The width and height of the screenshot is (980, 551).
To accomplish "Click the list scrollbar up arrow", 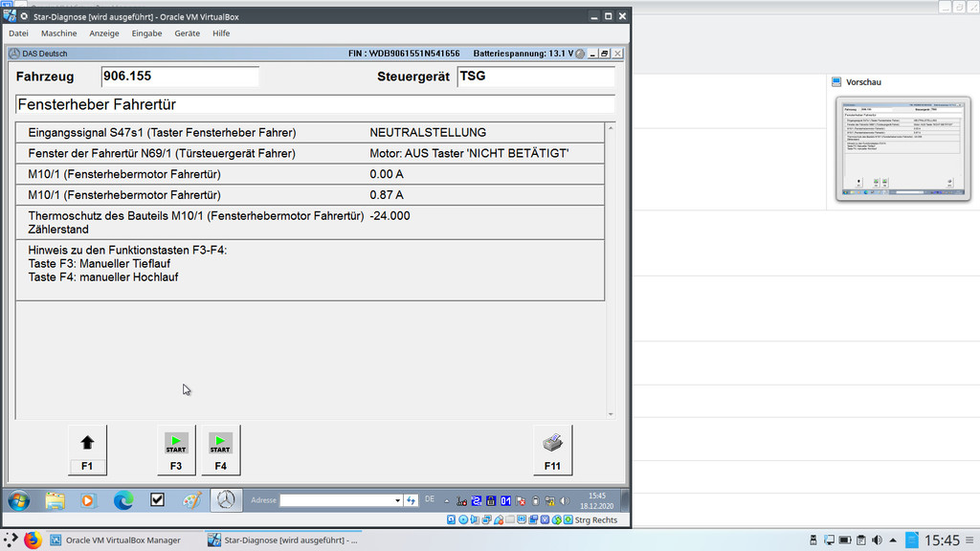I will 611,128.
